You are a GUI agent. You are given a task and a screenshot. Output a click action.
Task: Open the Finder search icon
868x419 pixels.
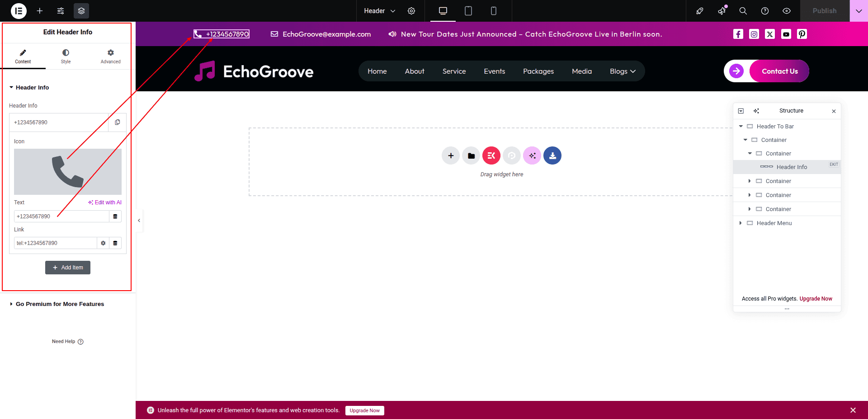click(x=743, y=11)
